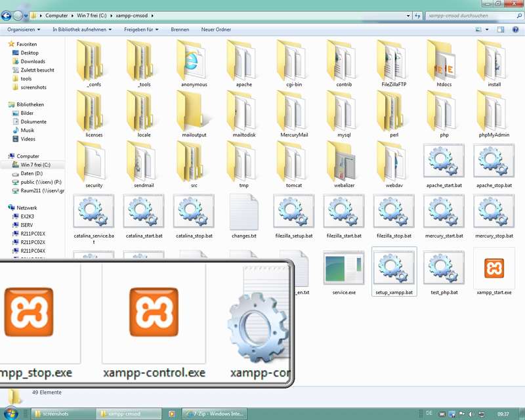The image size is (525, 420).
Task: Select the tomcat folder
Action: [x=294, y=164]
